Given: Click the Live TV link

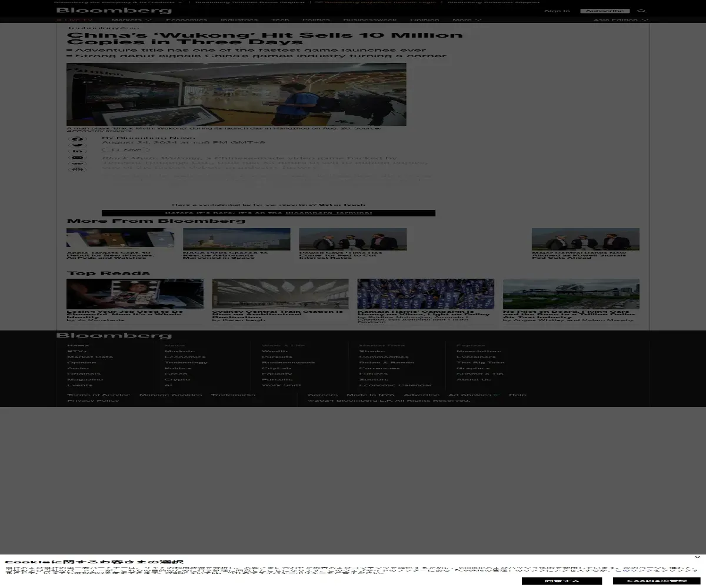Looking at the screenshot, I should click(x=75, y=20).
